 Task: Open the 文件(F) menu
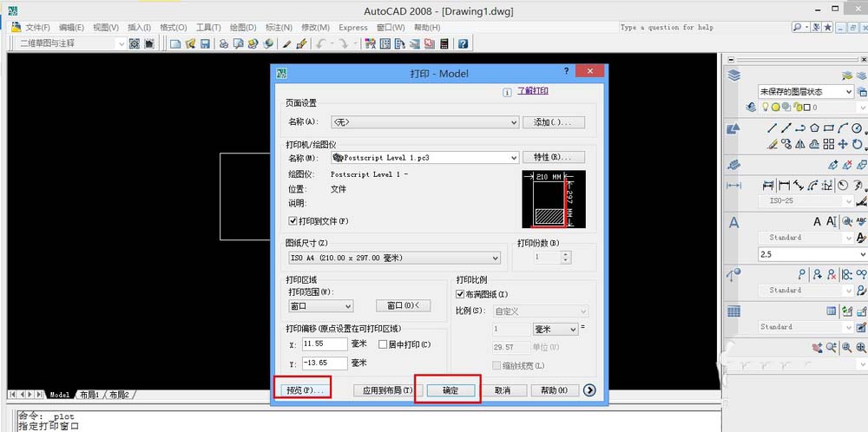tap(37, 27)
